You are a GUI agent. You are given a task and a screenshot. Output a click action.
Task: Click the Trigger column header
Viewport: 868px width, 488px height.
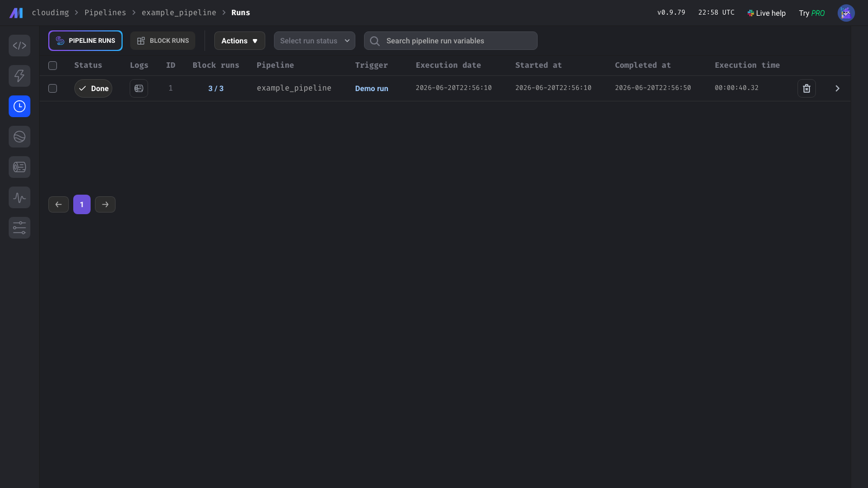tap(372, 65)
